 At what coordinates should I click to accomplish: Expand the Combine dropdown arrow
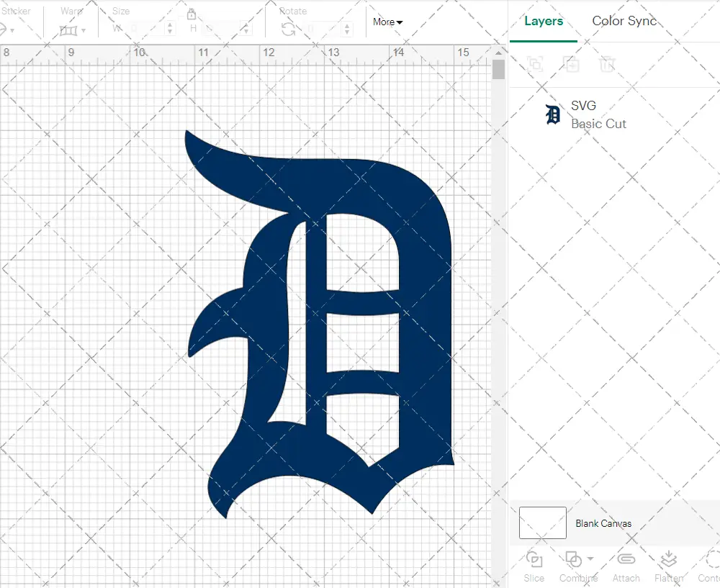pyautogui.click(x=590, y=558)
